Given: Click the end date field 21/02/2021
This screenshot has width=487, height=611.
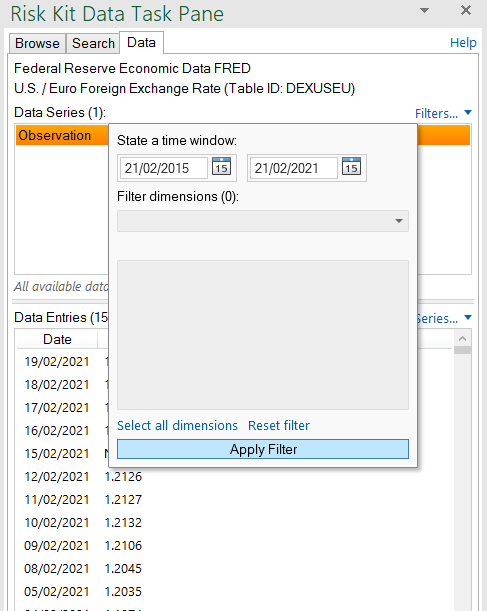Looking at the screenshot, I should [294, 168].
